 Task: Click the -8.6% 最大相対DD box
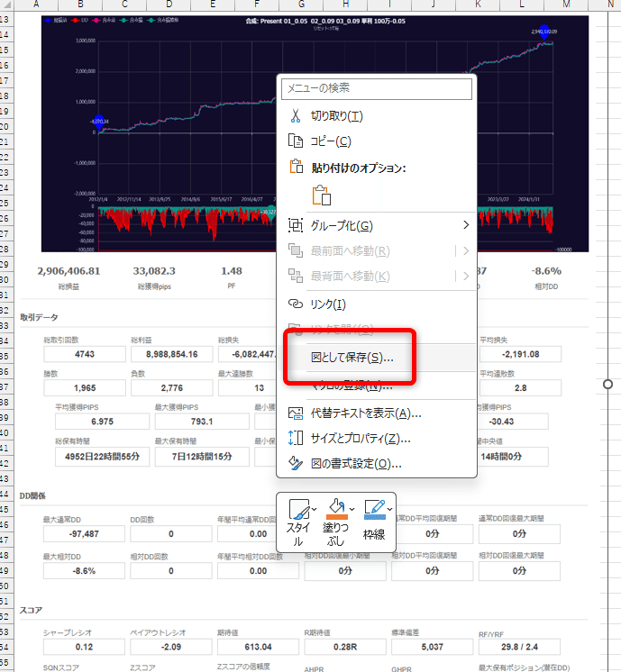[x=84, y=571]
